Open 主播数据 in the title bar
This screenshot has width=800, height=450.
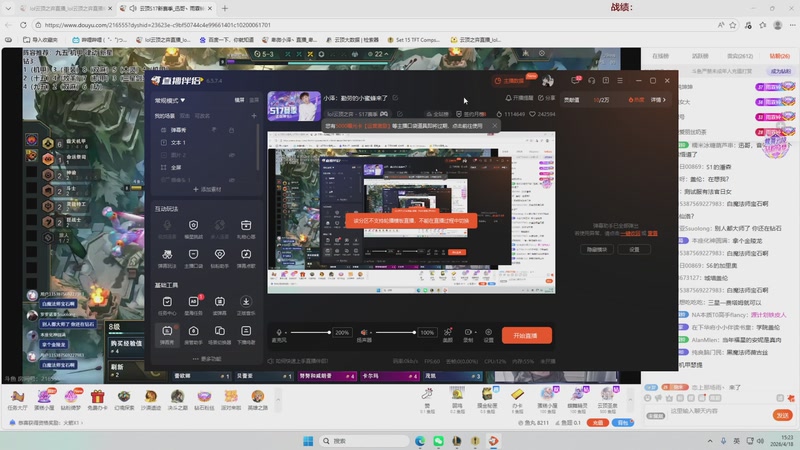tap(510, 81)
